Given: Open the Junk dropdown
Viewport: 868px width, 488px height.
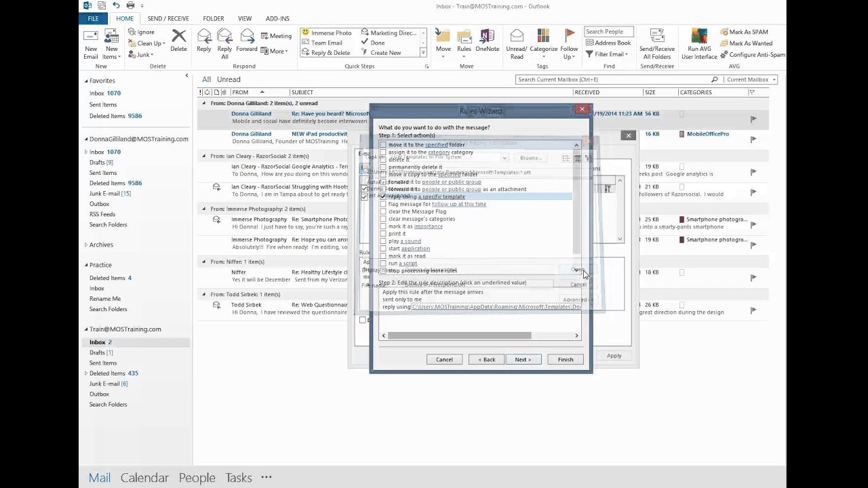Looking at the screenshot, I should point(141,55).
